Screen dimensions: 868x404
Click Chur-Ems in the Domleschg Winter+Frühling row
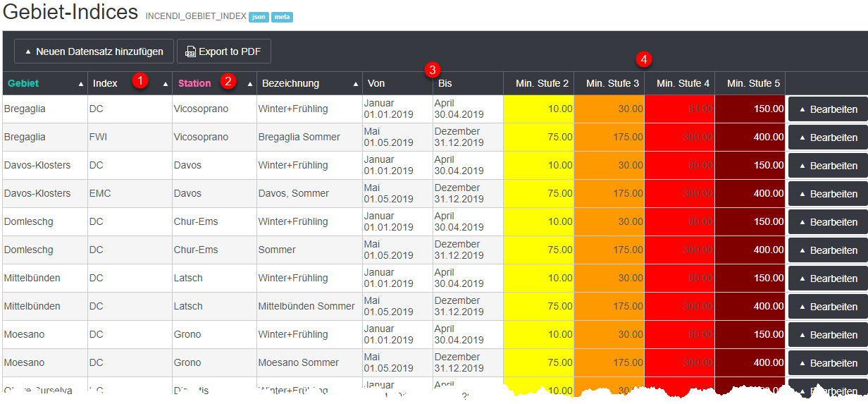[214, 221]
